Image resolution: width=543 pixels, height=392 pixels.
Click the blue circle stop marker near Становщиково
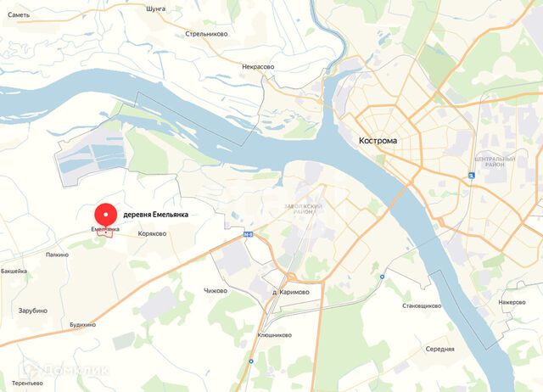pyautogui.click(x=382, y=277)
